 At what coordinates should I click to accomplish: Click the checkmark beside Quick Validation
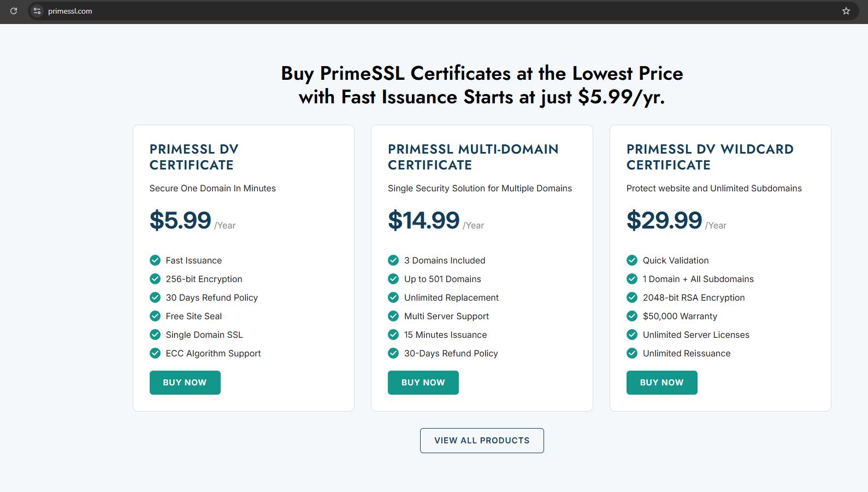(x=632, y=260)
